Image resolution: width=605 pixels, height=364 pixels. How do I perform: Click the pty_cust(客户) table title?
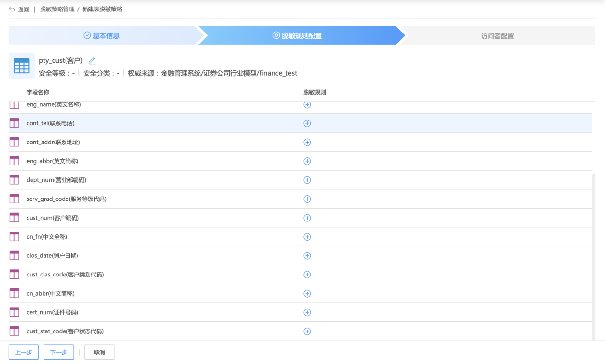click(x=61, y=61)
